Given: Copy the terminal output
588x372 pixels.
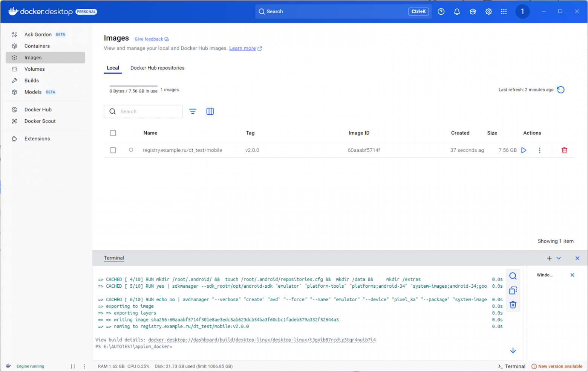Looking at the screenshot, I should click(x=513, y=290).
